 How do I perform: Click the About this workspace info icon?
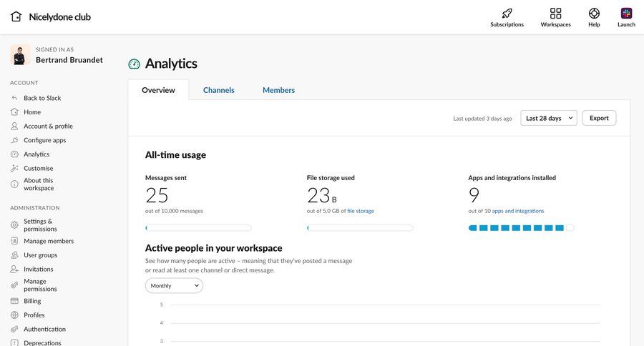point(14,184)
